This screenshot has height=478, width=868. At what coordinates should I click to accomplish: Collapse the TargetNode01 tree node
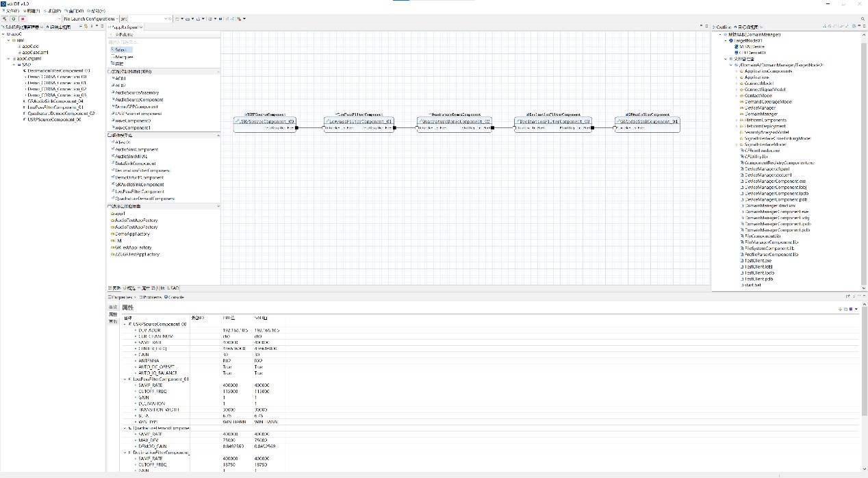(726, 40)
